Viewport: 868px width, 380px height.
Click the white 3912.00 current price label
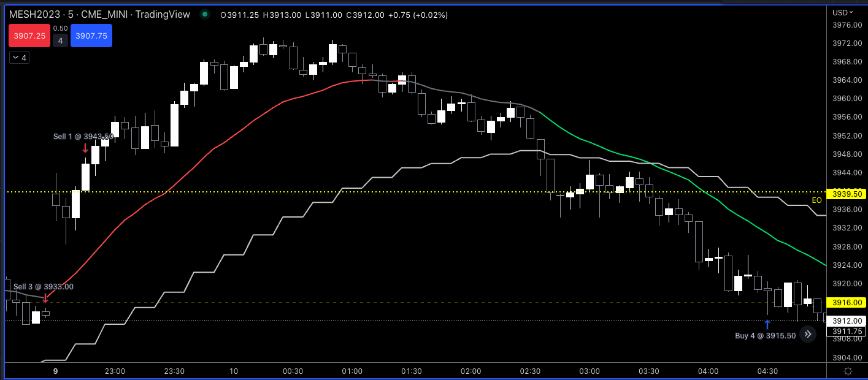tap(845, 321)
